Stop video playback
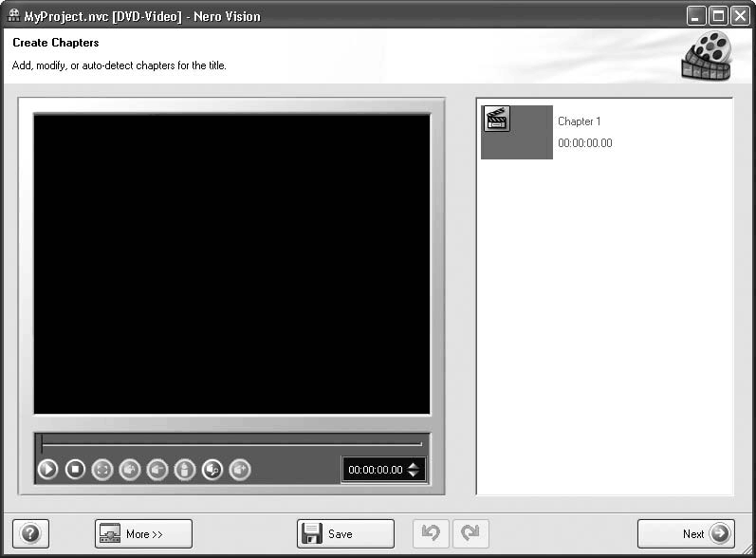The width and height of the screenshot is (756, 558). (75, 469)
